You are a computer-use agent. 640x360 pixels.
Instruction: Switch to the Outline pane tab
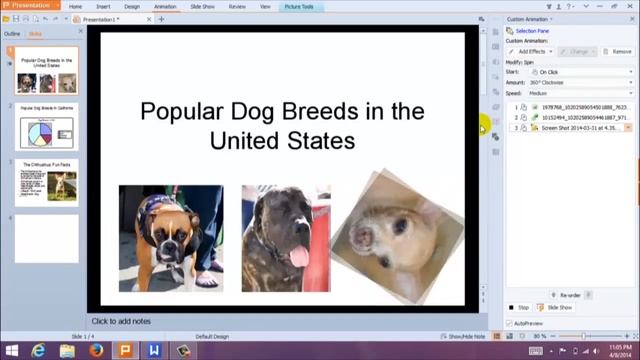(12, 34)
